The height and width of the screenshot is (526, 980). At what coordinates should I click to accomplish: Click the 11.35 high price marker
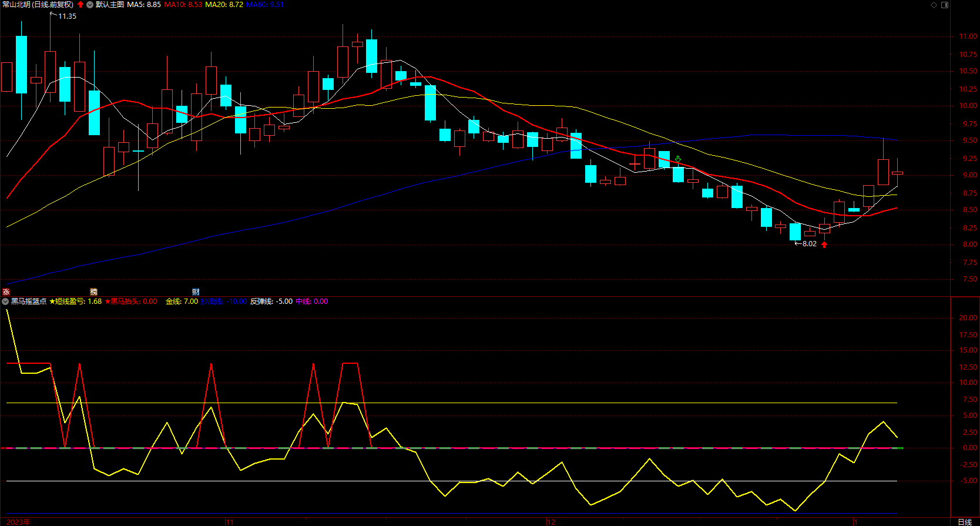point(67,16)
